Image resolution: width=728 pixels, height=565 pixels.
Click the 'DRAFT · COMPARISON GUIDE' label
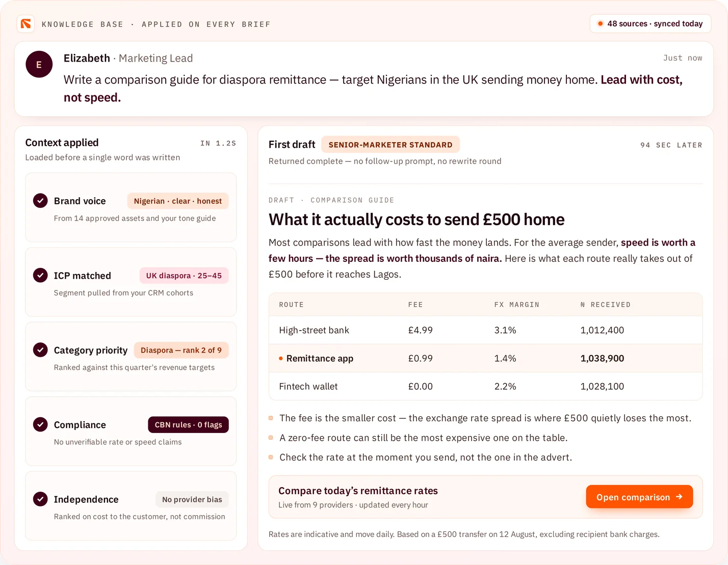[x=331, y=200]
